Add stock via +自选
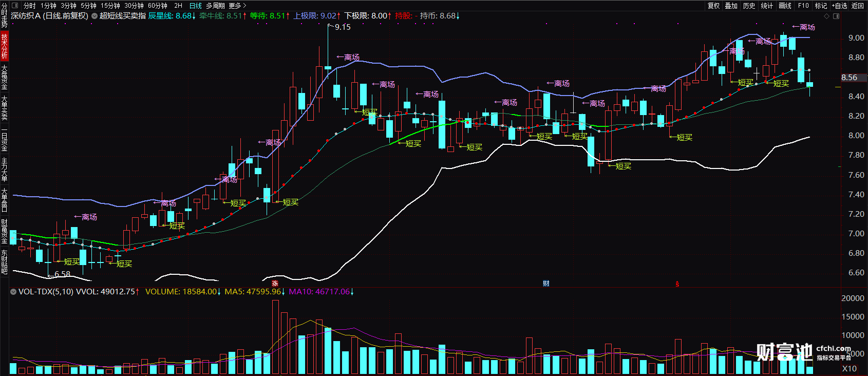The width and height of the screenshot is (868, 376). (x=839, y=6)
